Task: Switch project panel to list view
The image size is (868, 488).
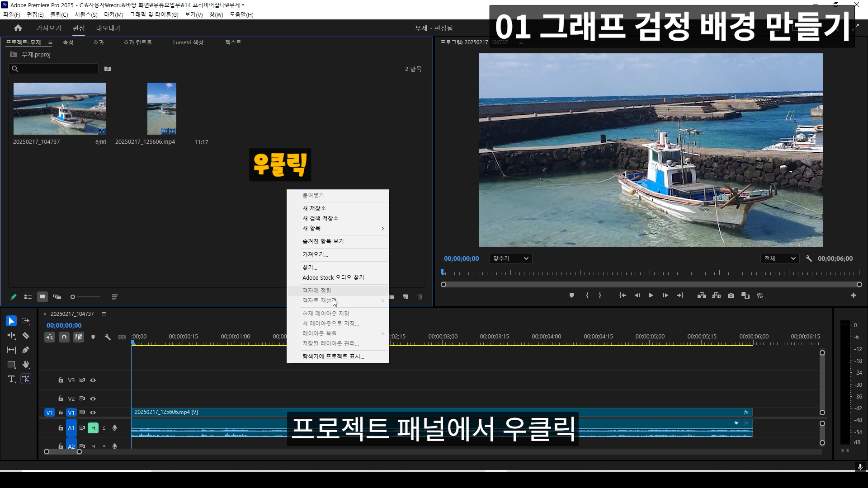Action: (x=28, y=297)
